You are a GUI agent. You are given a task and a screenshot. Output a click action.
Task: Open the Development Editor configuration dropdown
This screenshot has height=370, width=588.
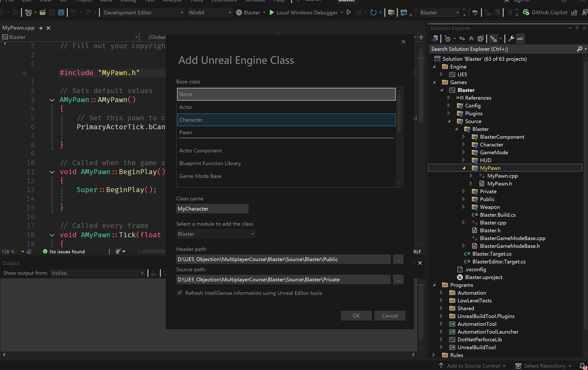point(143,13)
